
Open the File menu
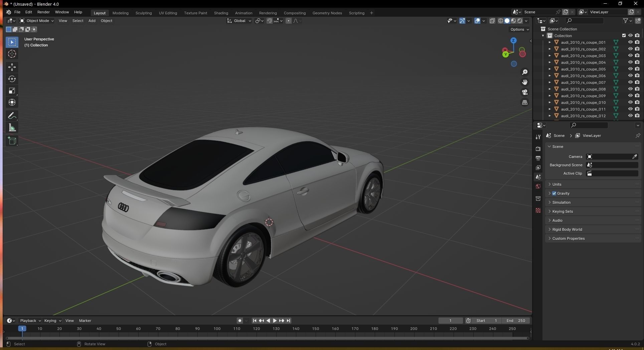coord(17,12)
